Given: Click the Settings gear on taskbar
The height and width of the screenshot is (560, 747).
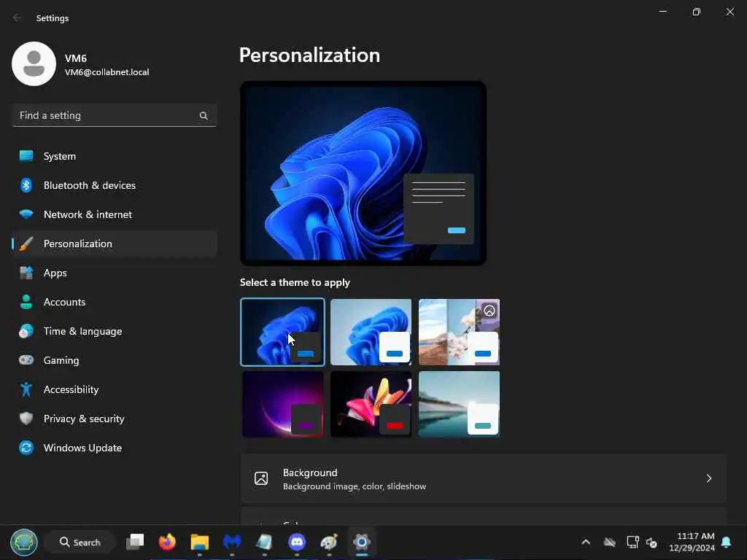Looking at the screenshot, I should pos(362,542).
